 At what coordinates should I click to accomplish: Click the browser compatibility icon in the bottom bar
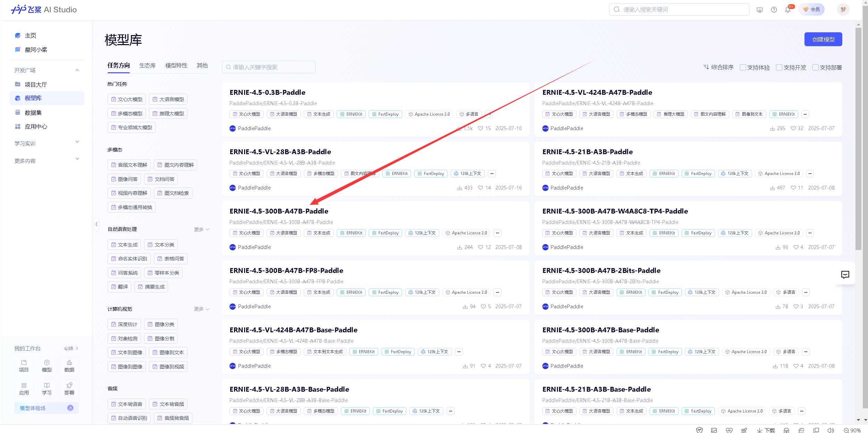coord(801,430)
